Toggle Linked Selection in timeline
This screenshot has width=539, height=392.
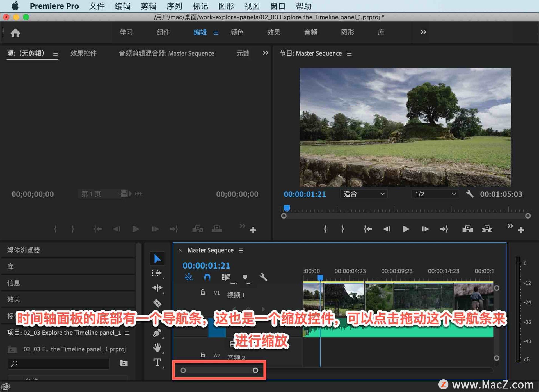(x=226, y=277)
